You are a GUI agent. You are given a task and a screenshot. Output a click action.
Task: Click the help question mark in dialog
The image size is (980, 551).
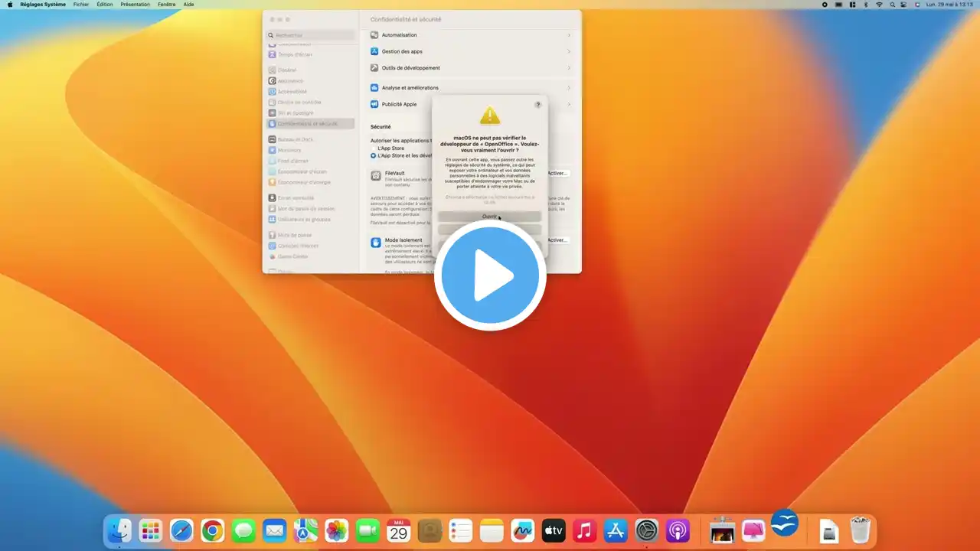537,105
